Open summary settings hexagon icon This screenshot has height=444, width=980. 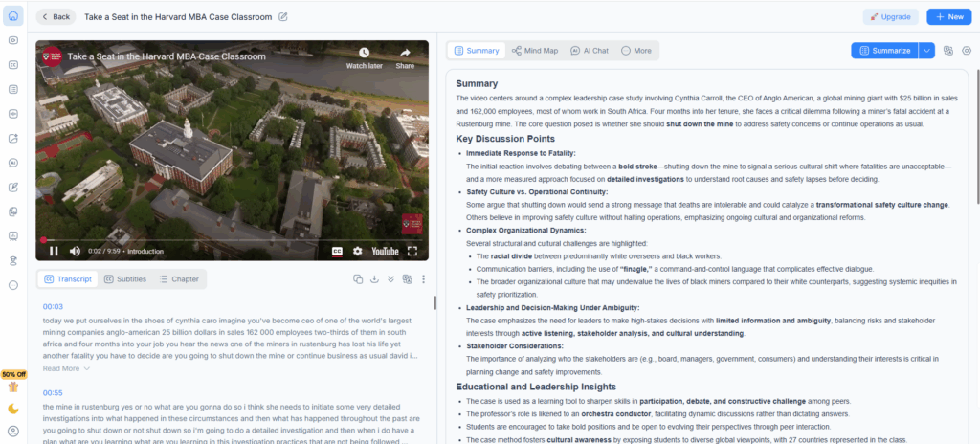(x=967, y=51)
